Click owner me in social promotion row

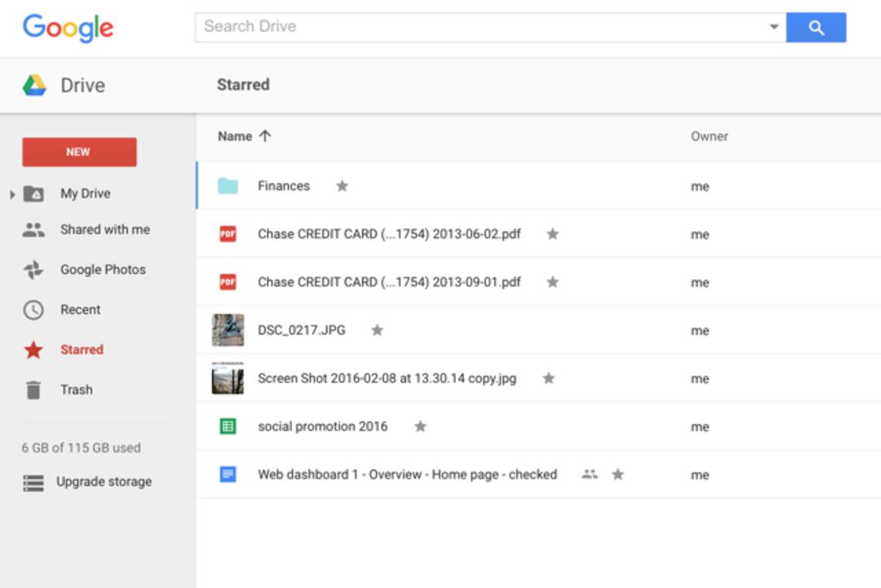pos(700,427)
